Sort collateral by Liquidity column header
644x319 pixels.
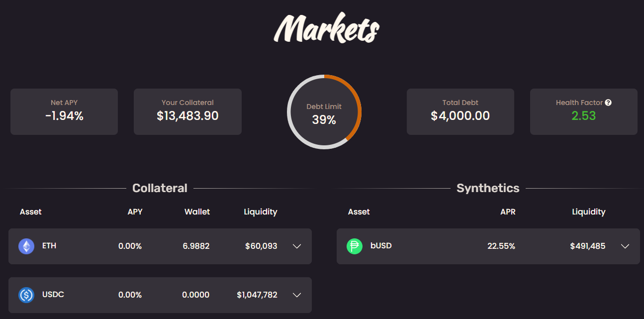pyautogui.click(x=260, y=212)
